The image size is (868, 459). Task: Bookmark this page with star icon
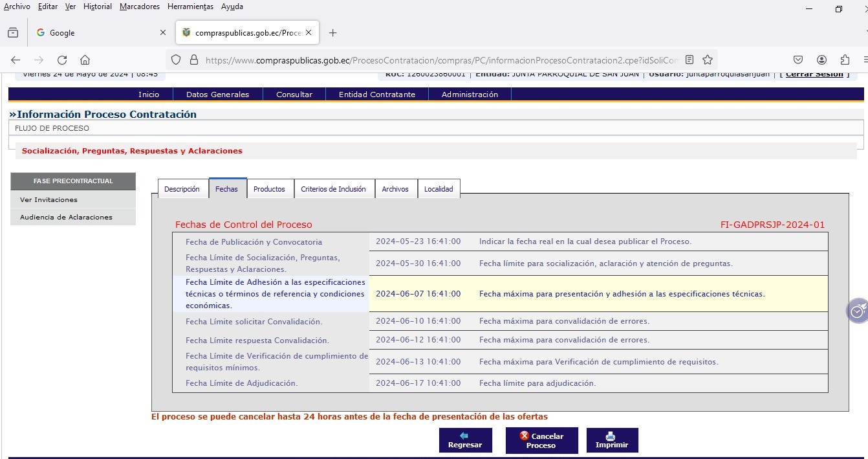pos(708,60)
